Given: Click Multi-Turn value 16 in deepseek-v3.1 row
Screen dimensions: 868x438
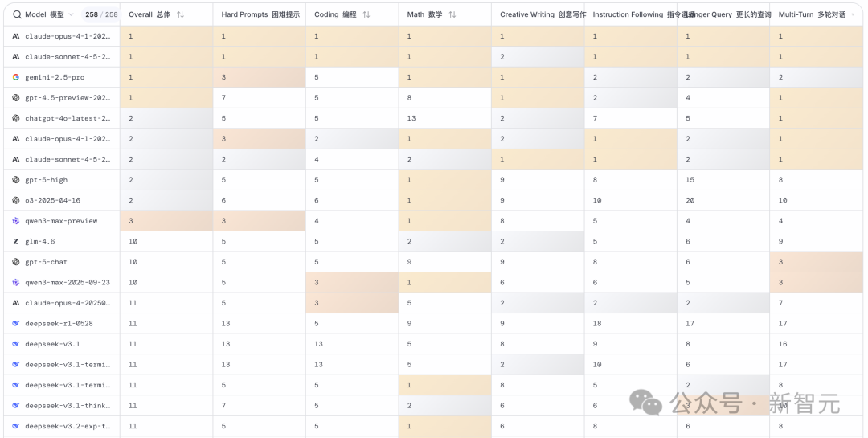Looking at the screenshot, I should tap(783, 344).
